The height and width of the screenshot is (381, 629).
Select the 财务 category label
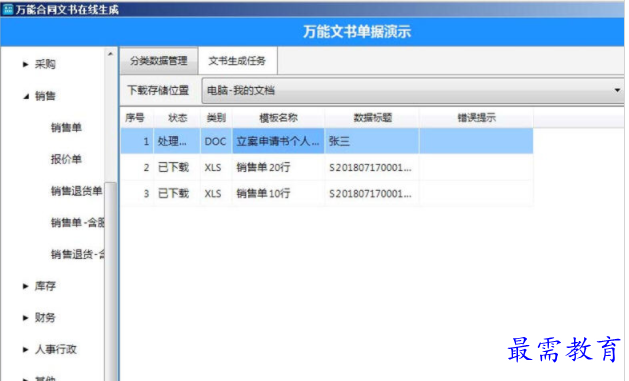tap(45, 318)
